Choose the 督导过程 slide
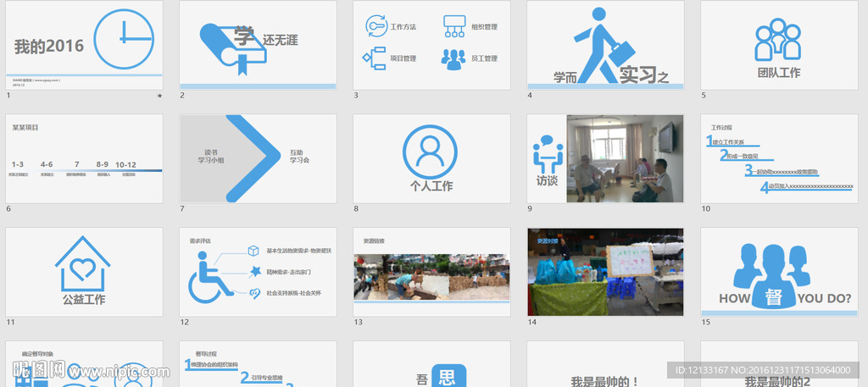Viewport: 868px width, 387px height. tap(258, 364)
